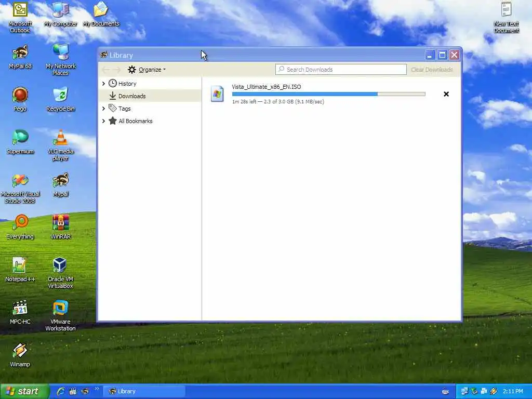Launch MyPal 68 desktop icon
Image resolution: width=532 pixels, height=399 pixels.
[20, 57]
